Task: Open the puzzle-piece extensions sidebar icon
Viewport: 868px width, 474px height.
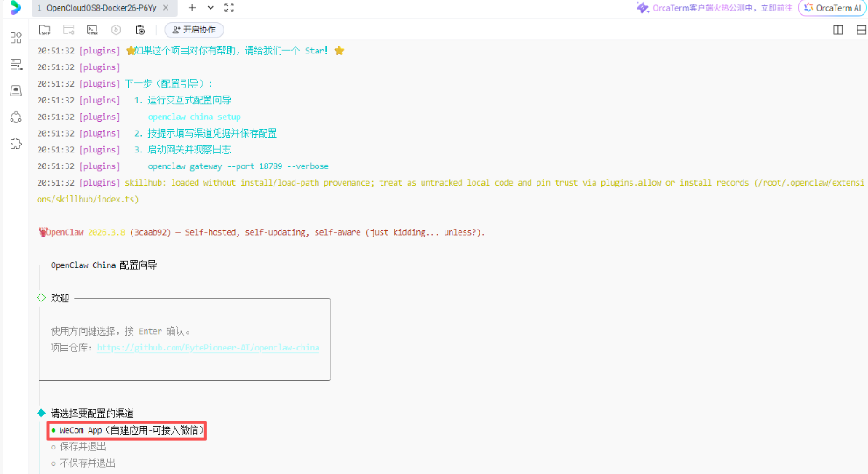Action: [16, 143]
